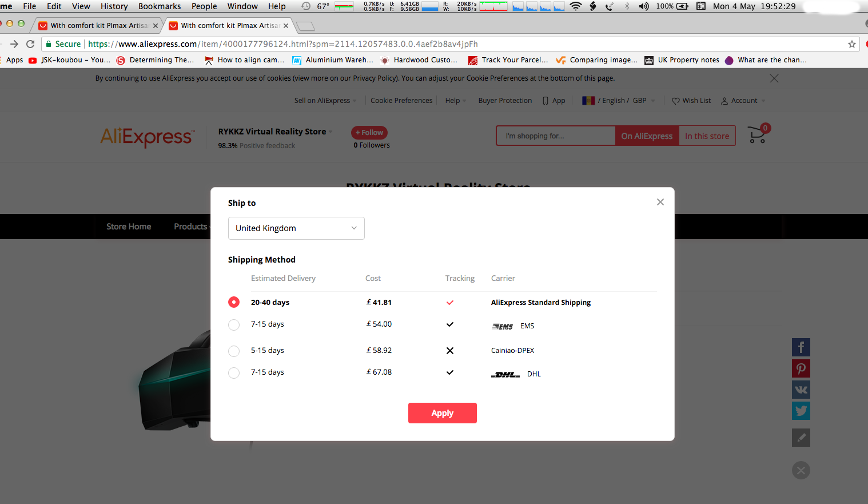Switch to the first browser tab

pyautogui.click(x=98, y=26)
